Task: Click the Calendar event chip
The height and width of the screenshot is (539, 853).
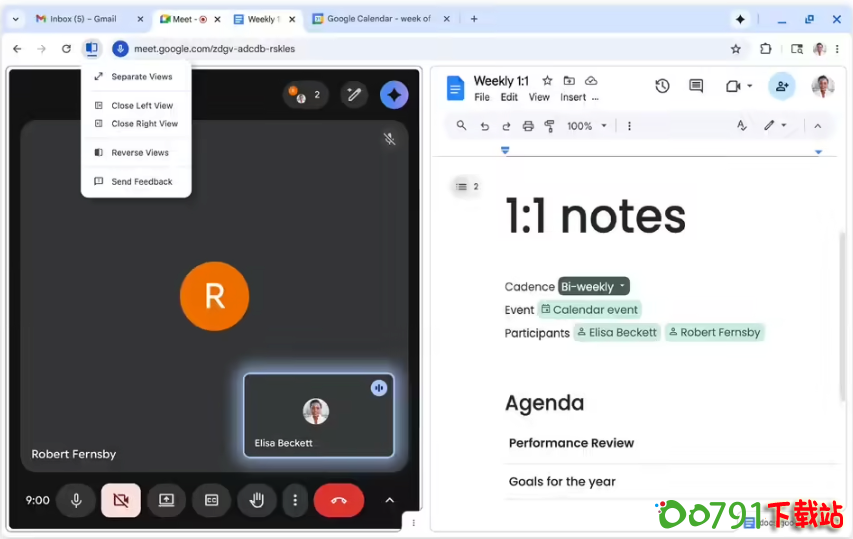Action: 590,310
